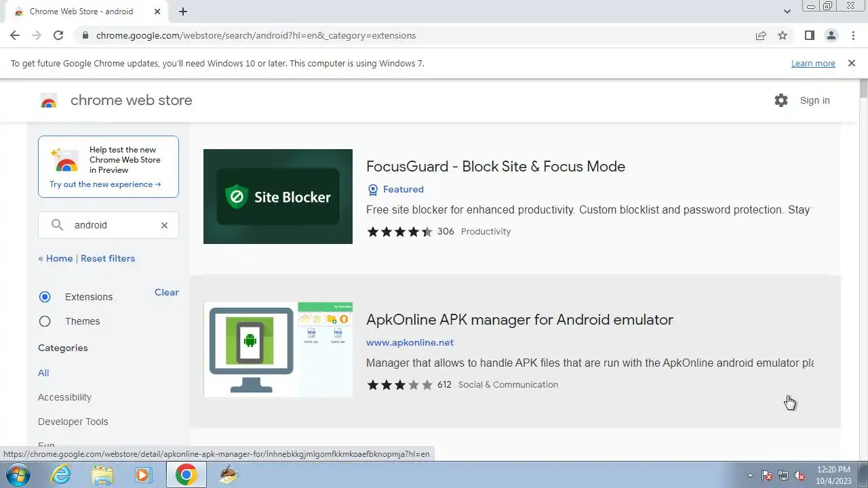Screen dimensions: 868x488
Task: Open Internet Explorer from taskbar
Action: [x=61, y=475]
